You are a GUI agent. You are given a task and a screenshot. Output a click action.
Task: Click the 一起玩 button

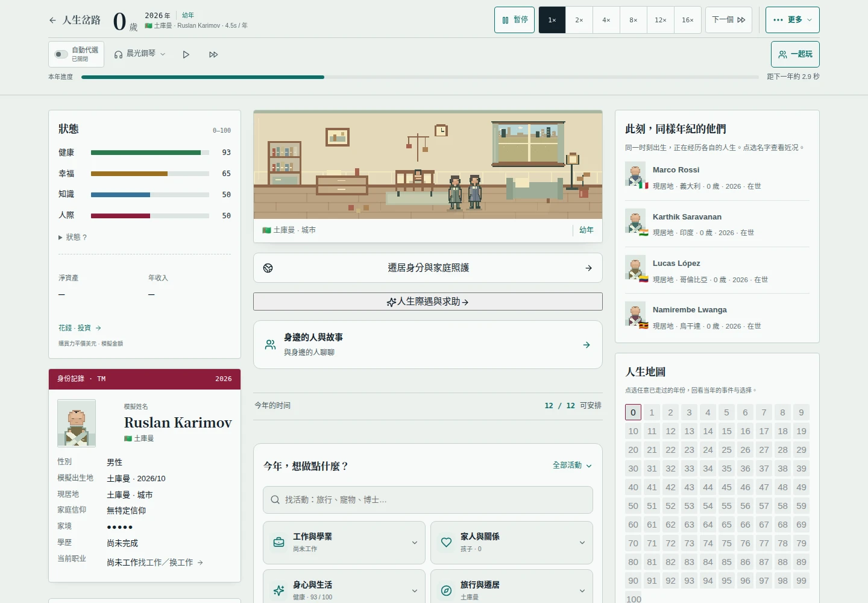pyautogui.click(x=795, y=54)
